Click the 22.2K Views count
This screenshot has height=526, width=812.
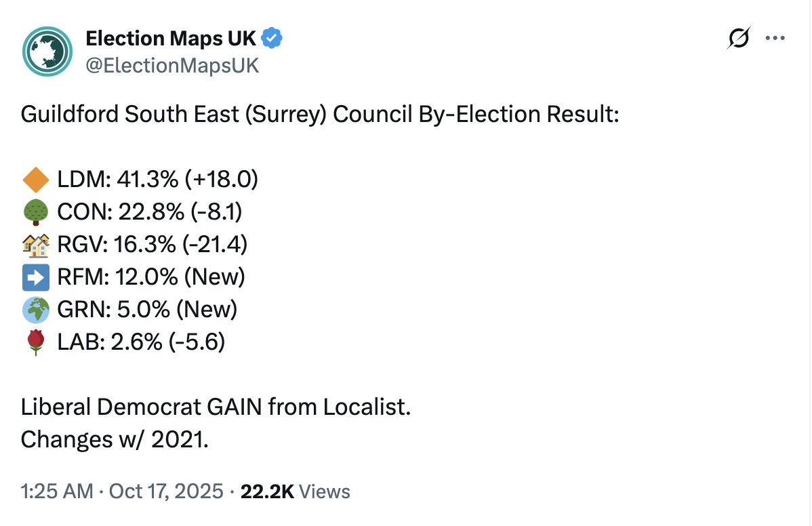point(296,491)
